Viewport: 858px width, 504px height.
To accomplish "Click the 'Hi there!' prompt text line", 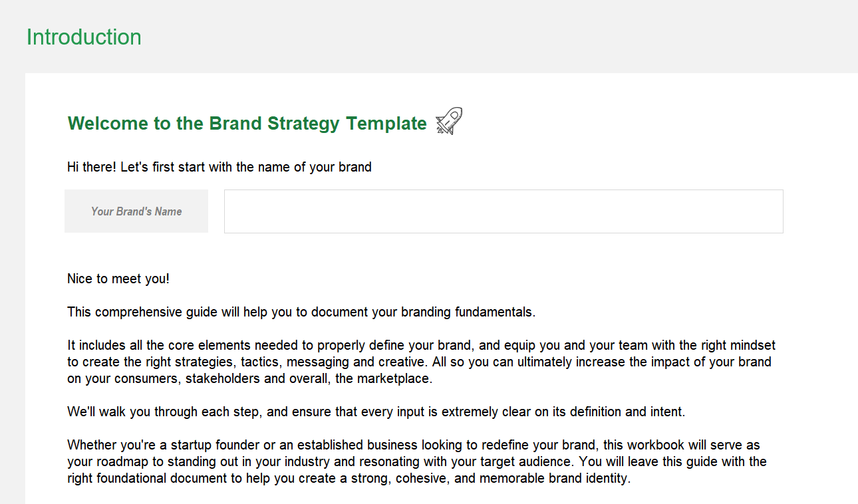I will (x=219, y=167).
